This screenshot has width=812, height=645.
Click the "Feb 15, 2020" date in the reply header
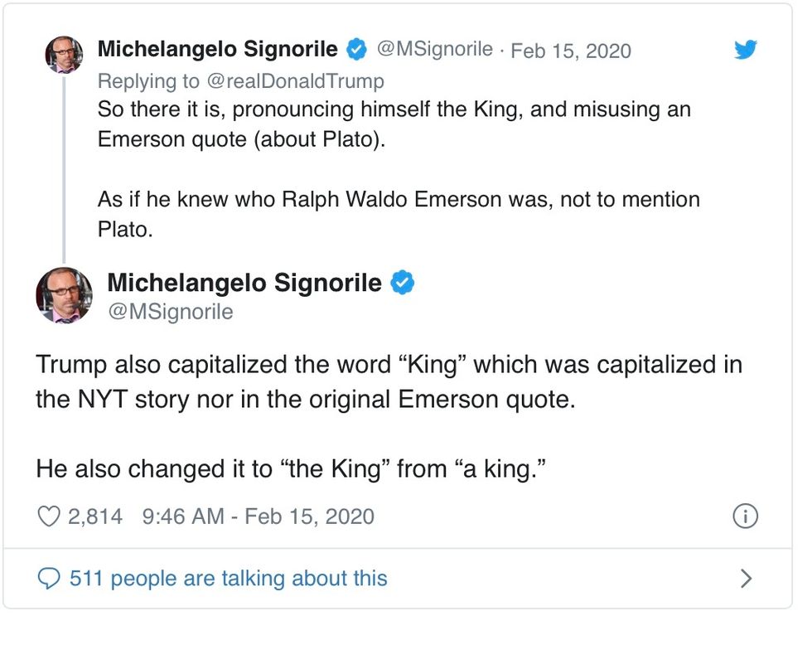tap(571, 51)
